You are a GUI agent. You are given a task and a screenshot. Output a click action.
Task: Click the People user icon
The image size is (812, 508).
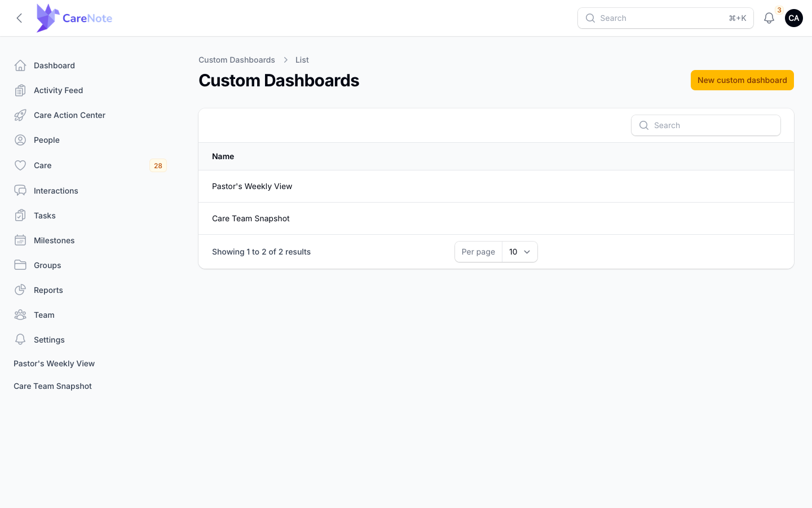(x=20, y=140)
